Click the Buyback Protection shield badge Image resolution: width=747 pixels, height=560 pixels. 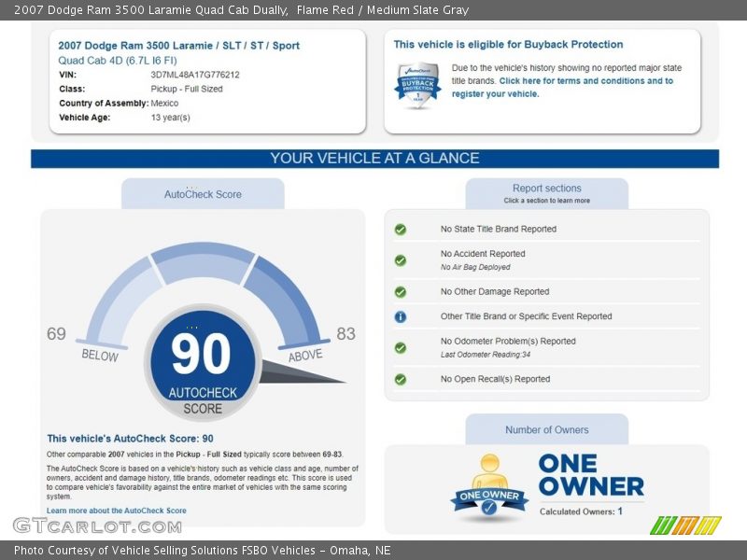417,86
